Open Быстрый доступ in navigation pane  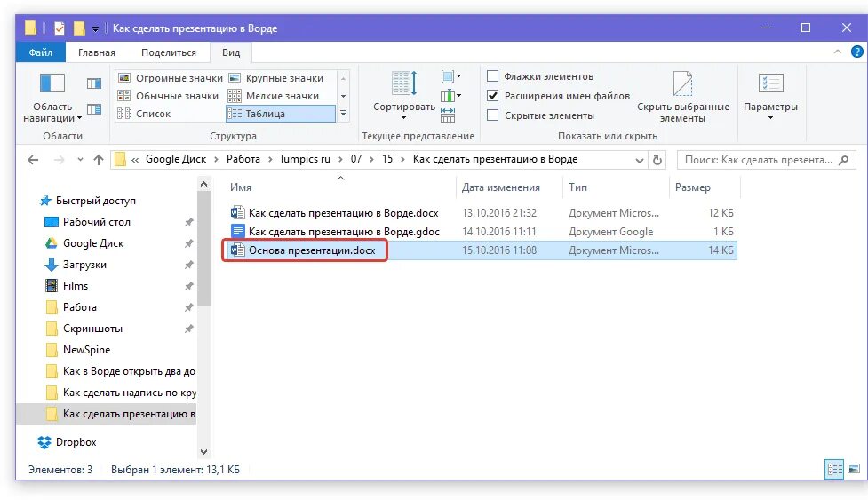coord(96,201)
